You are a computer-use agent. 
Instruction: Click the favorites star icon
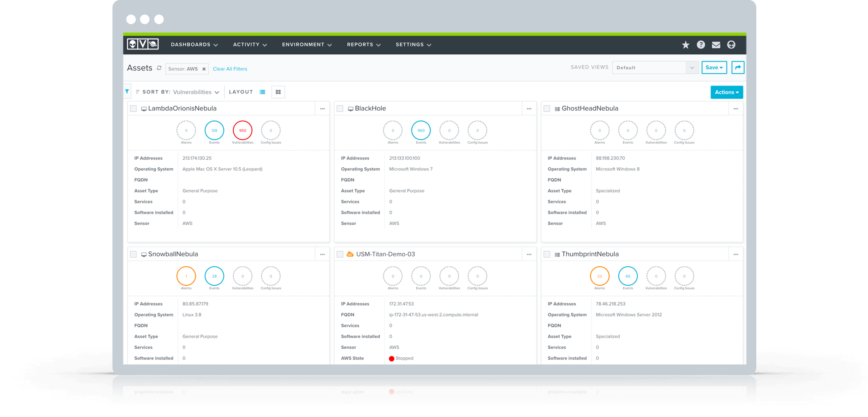pyautogui.click(x=685, y=44)
